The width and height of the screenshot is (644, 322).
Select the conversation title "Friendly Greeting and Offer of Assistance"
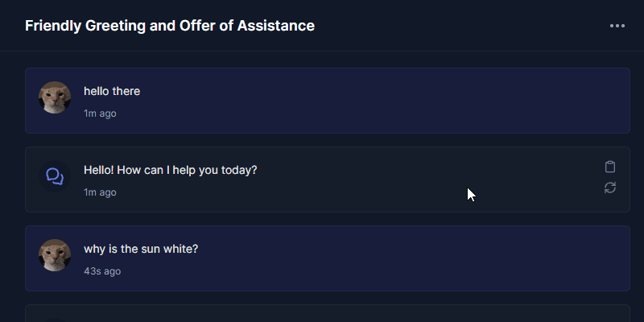click(x=170, y=26)
